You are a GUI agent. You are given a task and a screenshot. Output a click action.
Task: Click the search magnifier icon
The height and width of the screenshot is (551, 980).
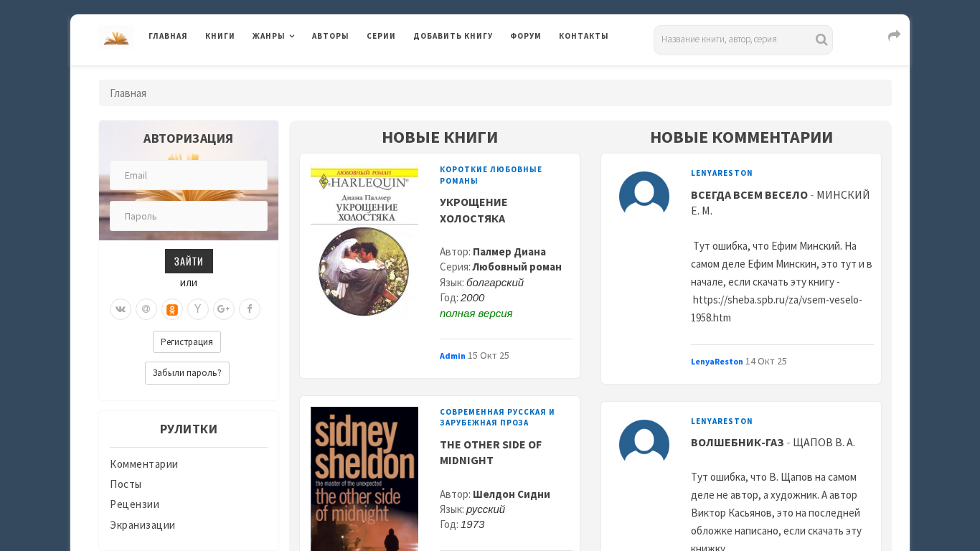click(821, 39)
